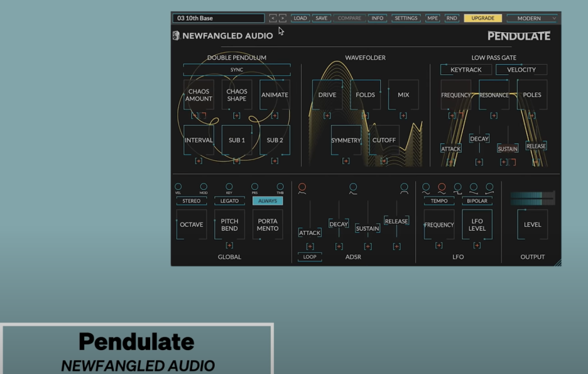Select the MOD modulation source circle
588x374 pixels.
click(x=204, y=187)
